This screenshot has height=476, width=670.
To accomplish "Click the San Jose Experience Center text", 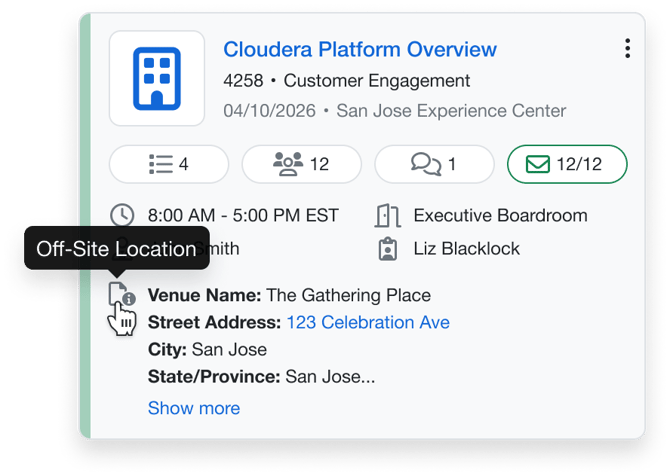I will coord(451,111).
